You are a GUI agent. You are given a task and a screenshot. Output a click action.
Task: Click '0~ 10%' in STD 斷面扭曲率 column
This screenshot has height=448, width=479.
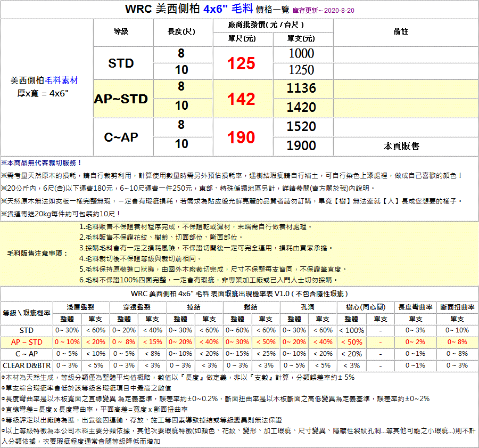457,331
